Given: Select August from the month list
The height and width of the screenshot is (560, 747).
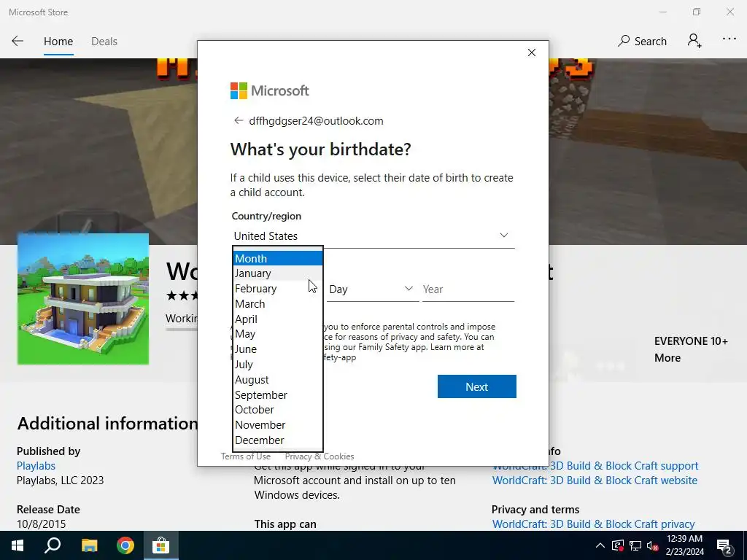Looking at the screenshot, I should tap(278, 379).
